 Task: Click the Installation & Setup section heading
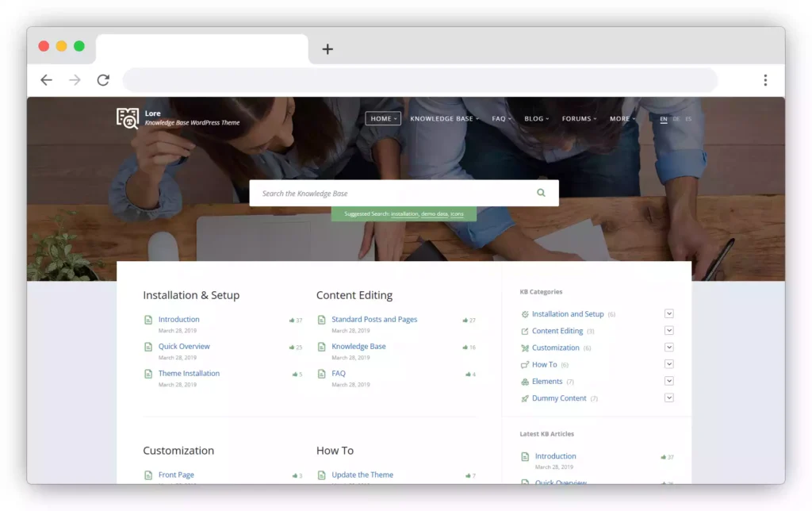tap(191, 295)
